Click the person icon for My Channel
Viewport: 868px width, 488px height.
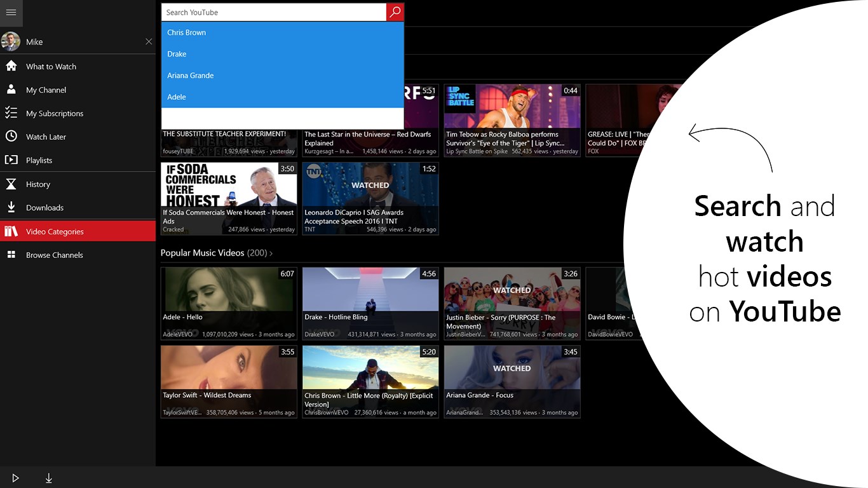pos(11,90)
